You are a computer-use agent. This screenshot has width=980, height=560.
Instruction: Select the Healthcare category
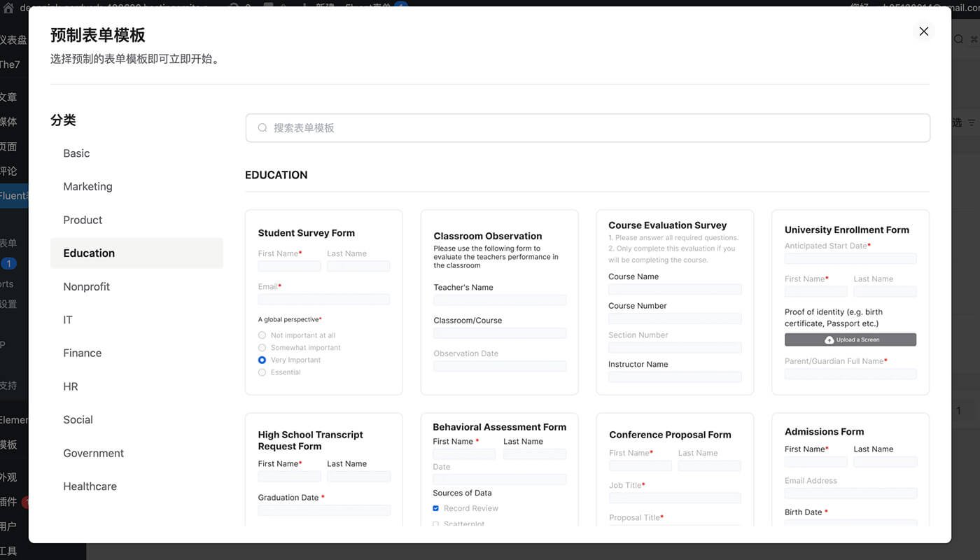click(x=90, y=486)
